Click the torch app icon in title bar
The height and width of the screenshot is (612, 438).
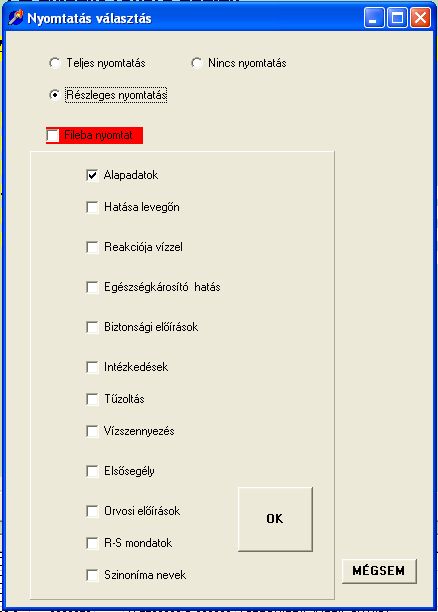16,18
